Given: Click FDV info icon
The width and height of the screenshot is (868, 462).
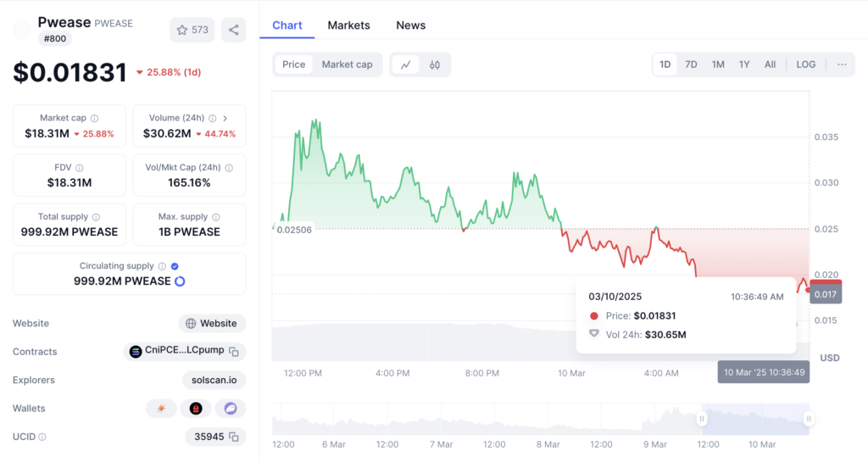Looking at the screenshot, I should 80,168.
